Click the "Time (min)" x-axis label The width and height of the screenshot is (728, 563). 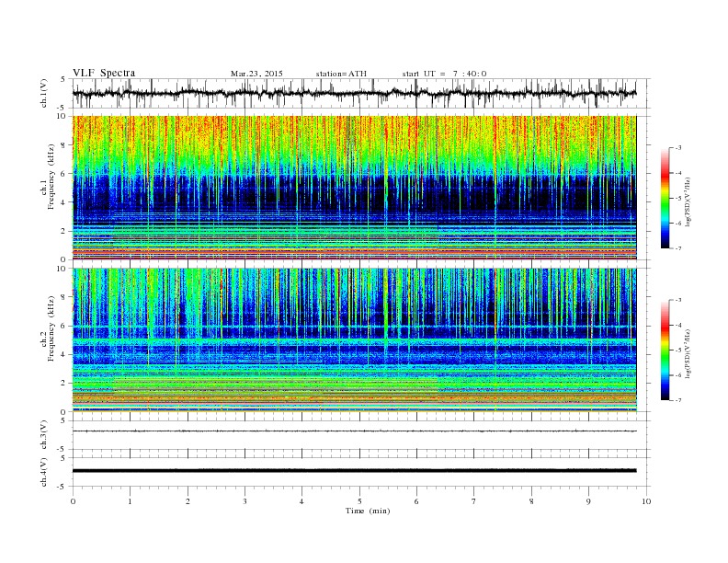368,511
